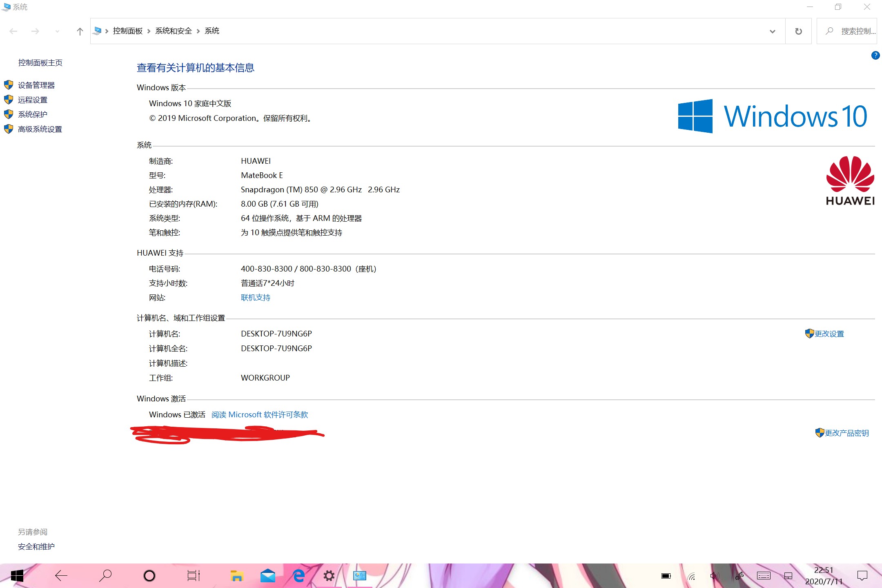Click the Back navigation arrow
This screenshot has width=882, height=588.
[13, 31]
